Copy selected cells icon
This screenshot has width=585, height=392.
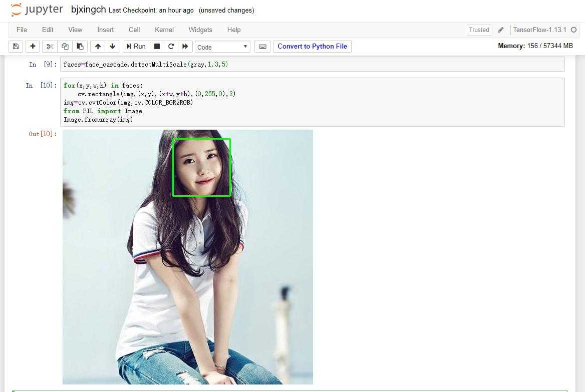tap(65, 47)
